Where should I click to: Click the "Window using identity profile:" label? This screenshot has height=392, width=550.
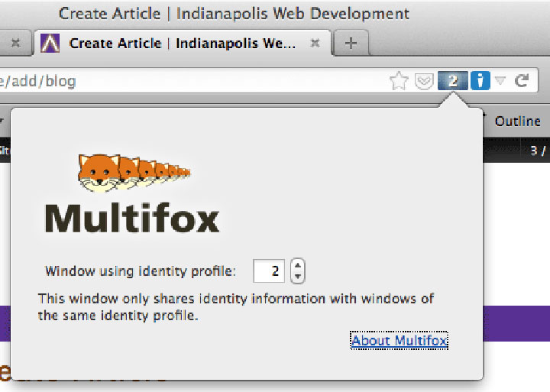tap(141, 271)
